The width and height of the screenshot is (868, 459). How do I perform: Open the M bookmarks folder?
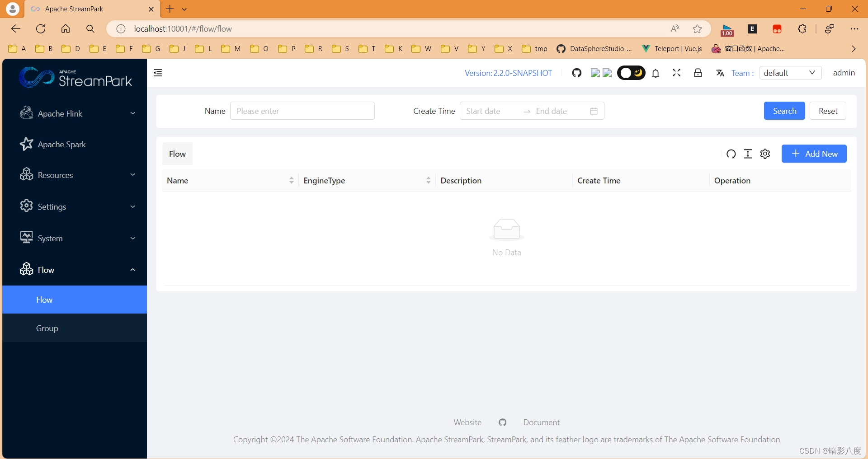pyautogui.click(x=231, y=49)
